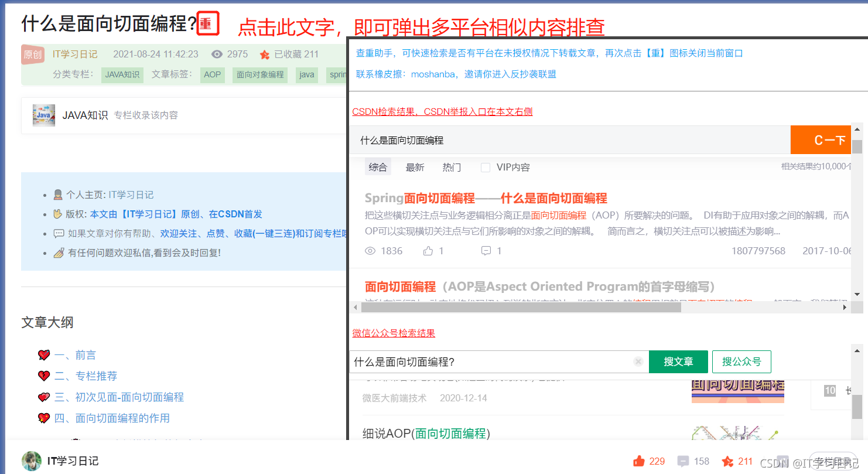
Task: Click the date 2020-12-14
Action: click(x=463, y=398)
